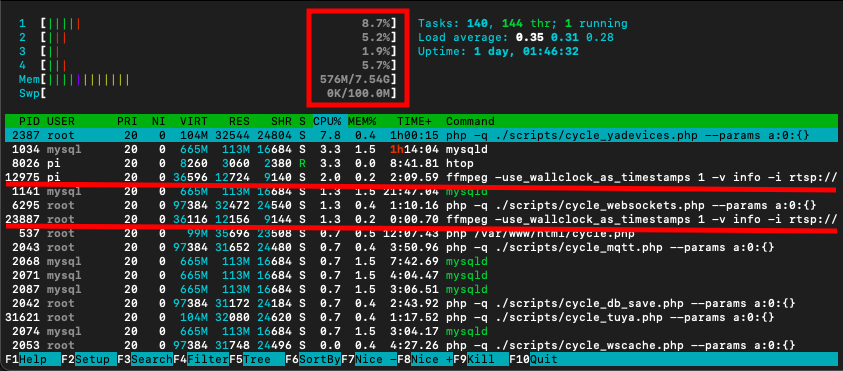Select mysqld process with PID 1034
This screenshot has height=371, width=843.
click(x=422, y=149)
